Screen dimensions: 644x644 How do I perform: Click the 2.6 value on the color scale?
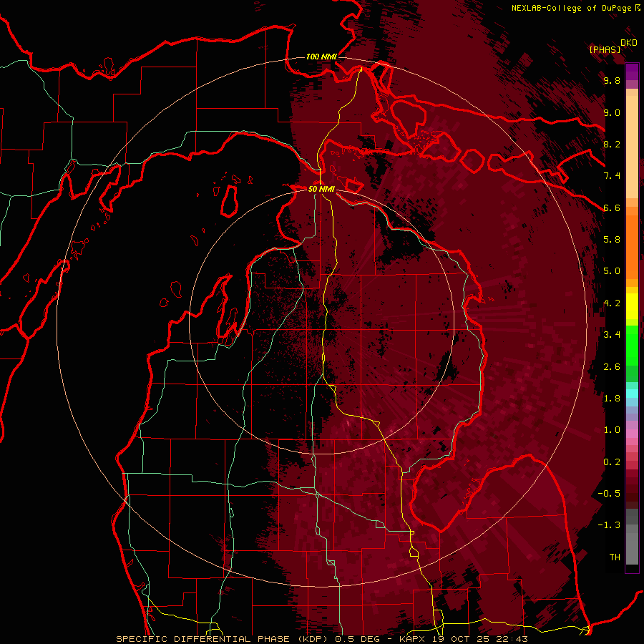pyautogui.click(x=612, y=367)
